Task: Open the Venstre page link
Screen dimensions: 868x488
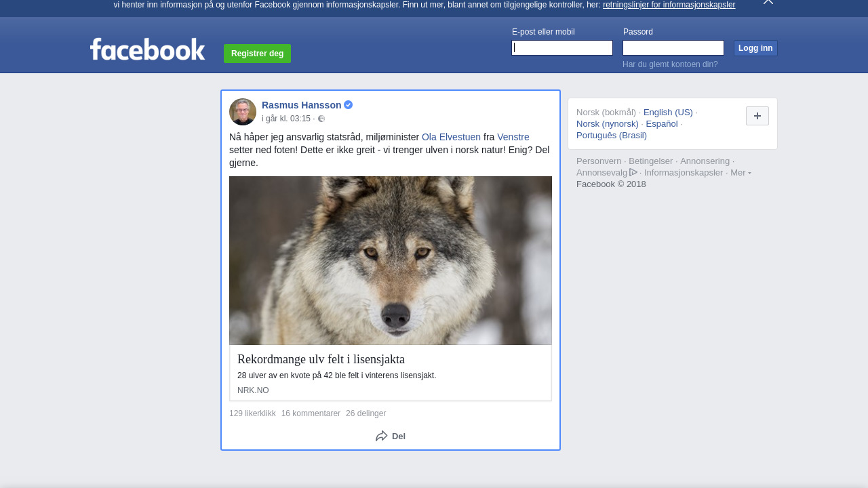Action: (513, 137)
